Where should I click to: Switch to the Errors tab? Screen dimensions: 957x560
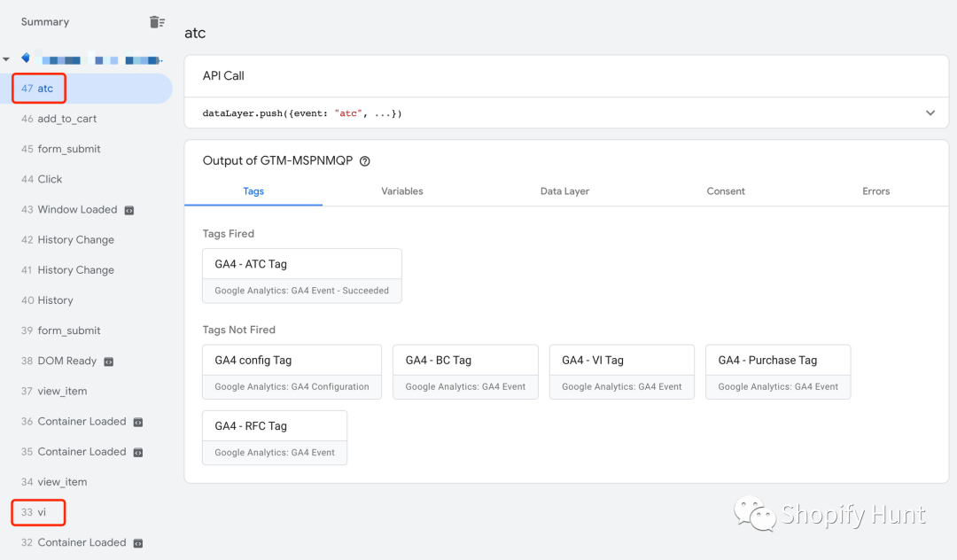coord(875,191)
